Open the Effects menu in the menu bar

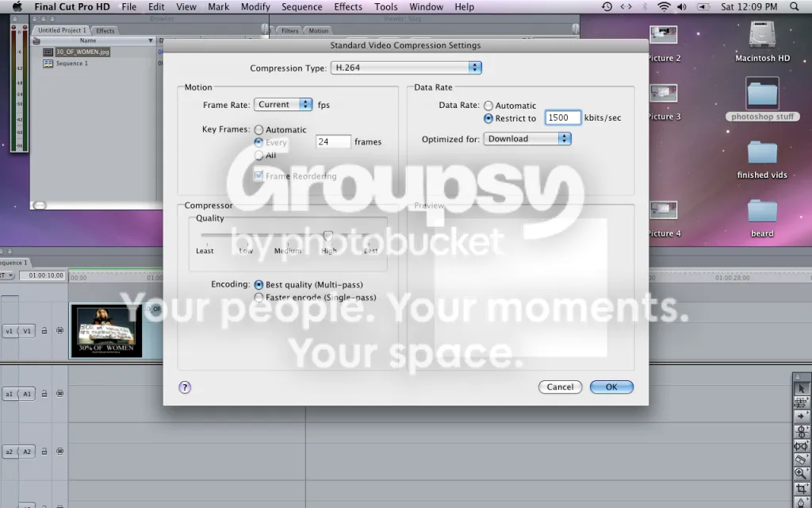coord(348,6)
